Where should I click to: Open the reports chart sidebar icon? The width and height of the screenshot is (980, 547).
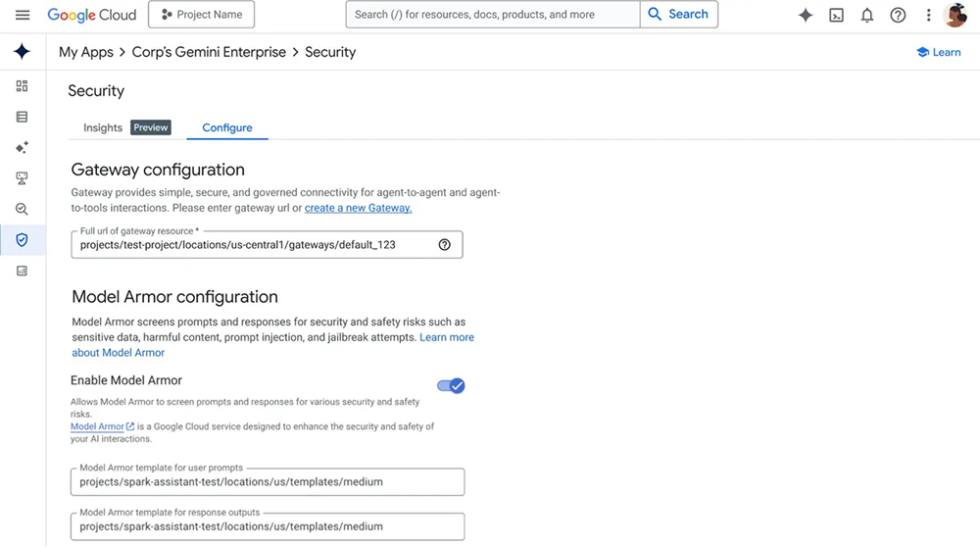click(22, 271)
